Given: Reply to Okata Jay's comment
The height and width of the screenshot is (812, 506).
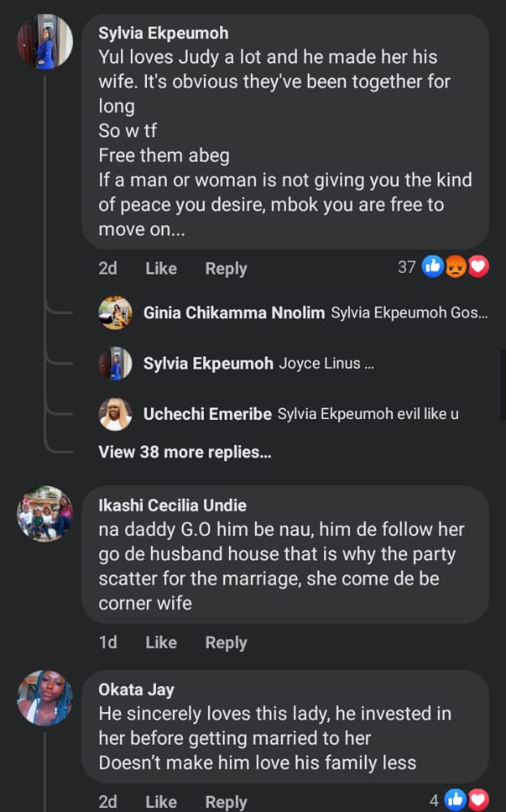Looking at the screenshot, I should click(226, 801).
